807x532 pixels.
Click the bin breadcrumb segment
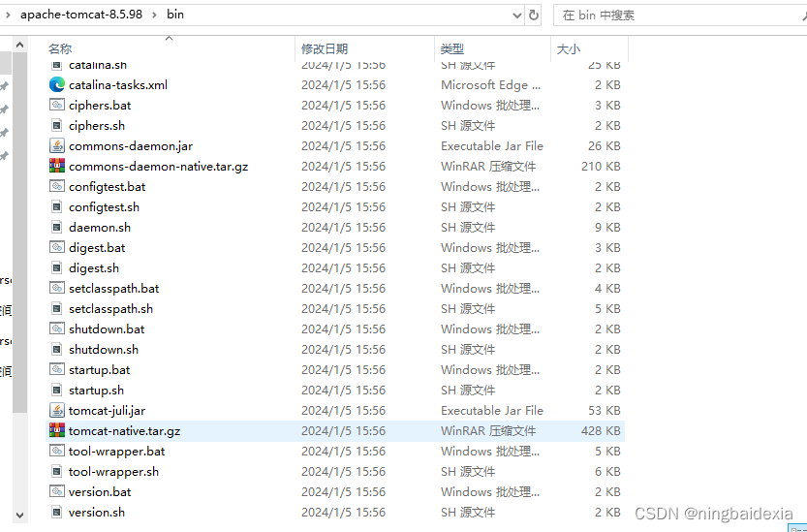175,15
